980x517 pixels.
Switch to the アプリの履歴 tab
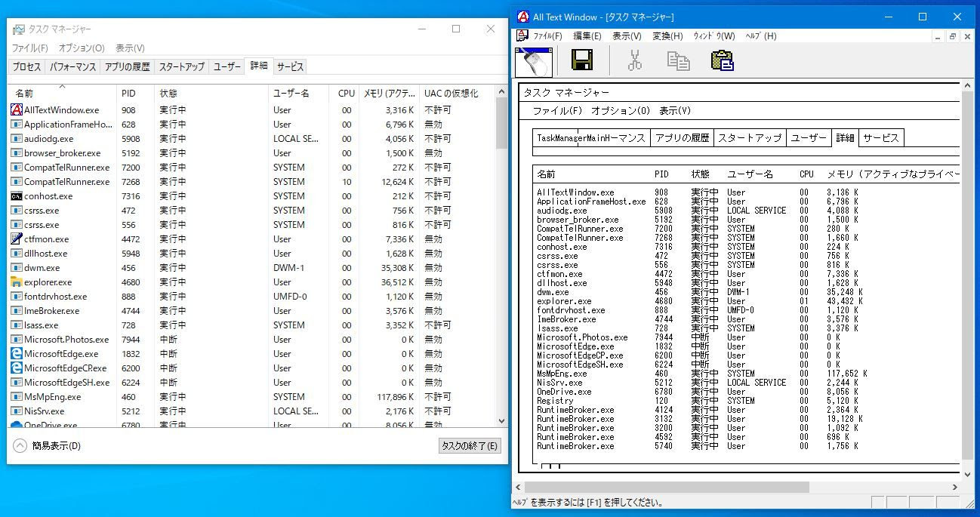[x=127, y=66]
